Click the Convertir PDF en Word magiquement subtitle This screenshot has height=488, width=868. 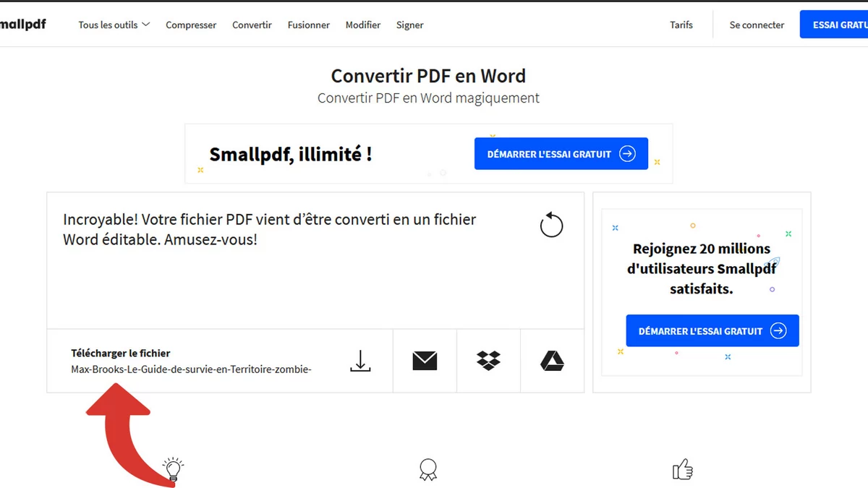tap(428, 98)
